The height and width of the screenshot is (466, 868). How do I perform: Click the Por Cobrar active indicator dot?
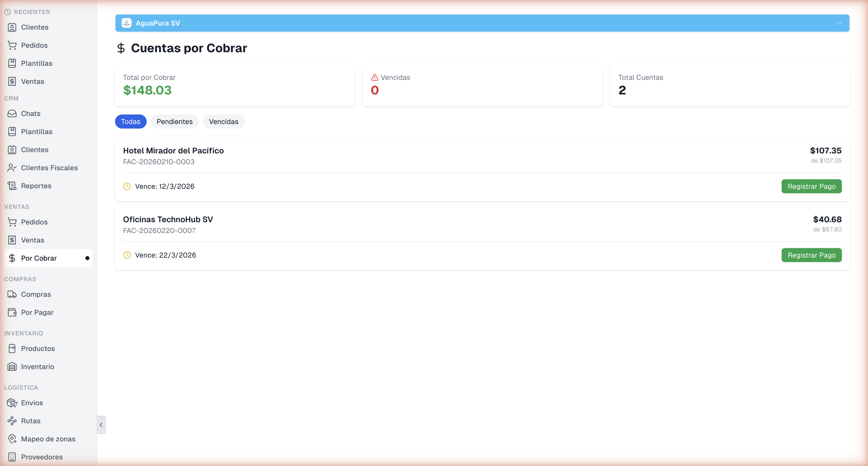pyautogui.click(x=87, y=258)
